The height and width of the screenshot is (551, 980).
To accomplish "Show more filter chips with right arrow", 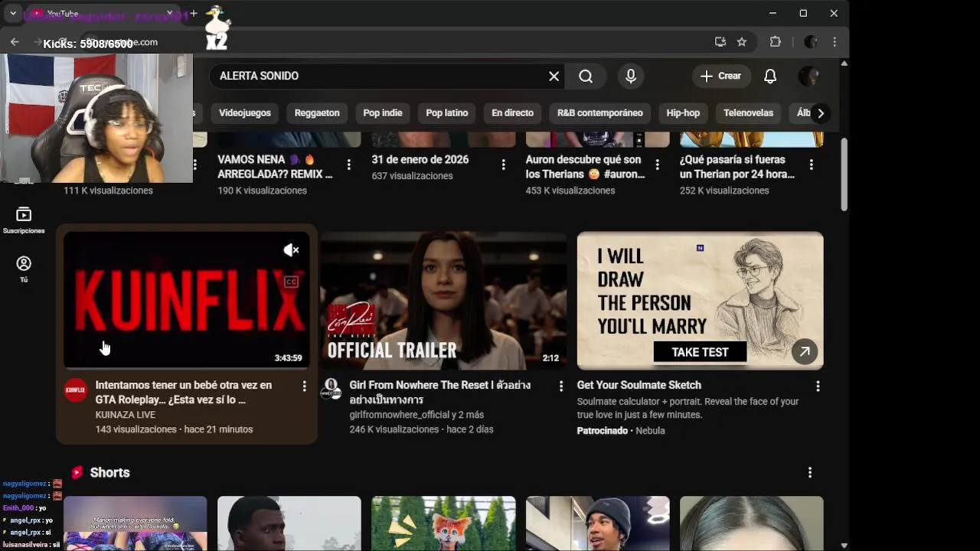I will pos(820,113).
